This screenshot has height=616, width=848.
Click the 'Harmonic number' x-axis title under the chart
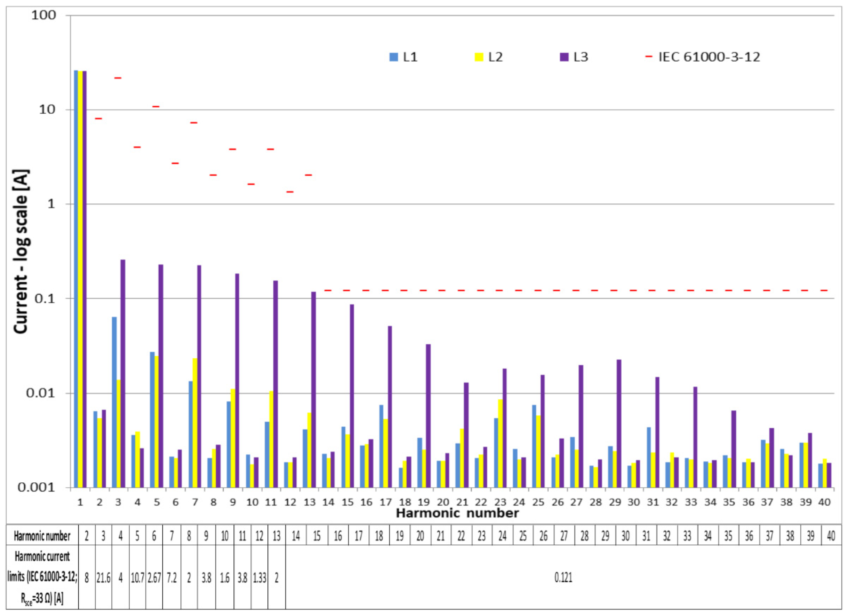pyautogui.click(x=457, y=513)
